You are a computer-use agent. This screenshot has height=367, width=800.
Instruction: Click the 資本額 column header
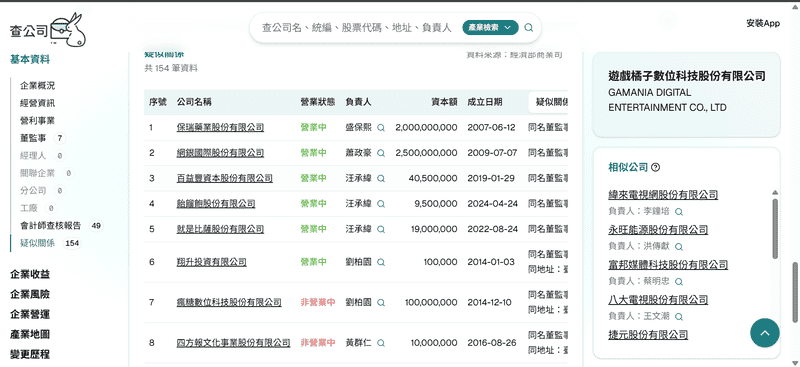(444, 102)
